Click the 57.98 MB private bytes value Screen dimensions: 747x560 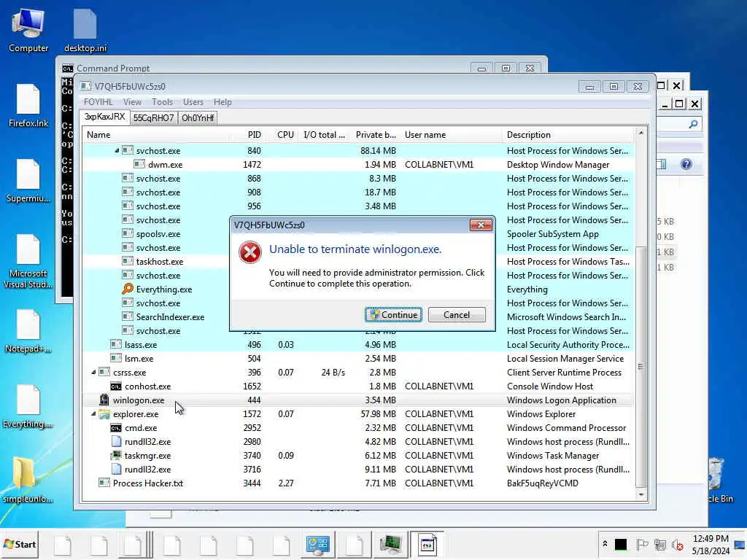[x=379, y=414]
